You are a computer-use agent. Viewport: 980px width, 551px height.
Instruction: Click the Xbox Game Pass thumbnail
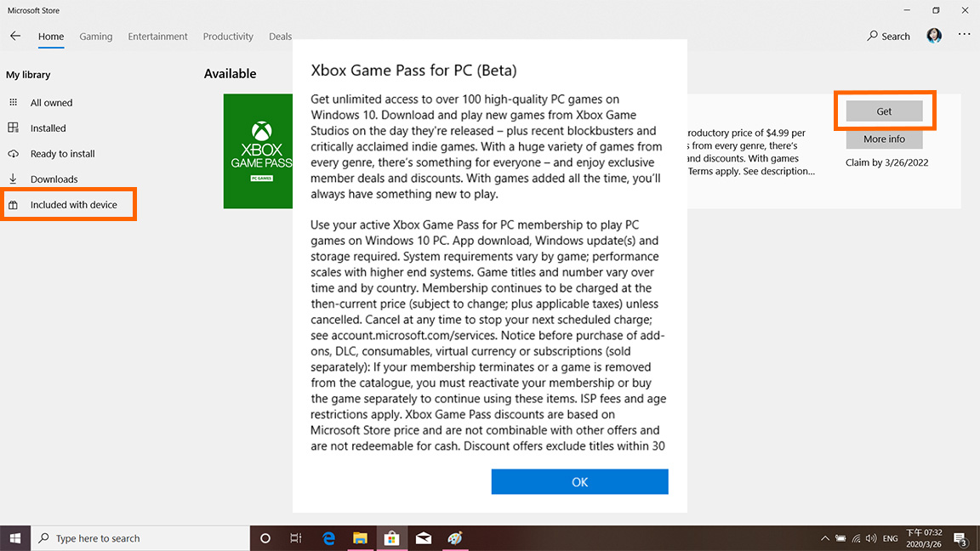pyautogui.click(x=258, y=151)
